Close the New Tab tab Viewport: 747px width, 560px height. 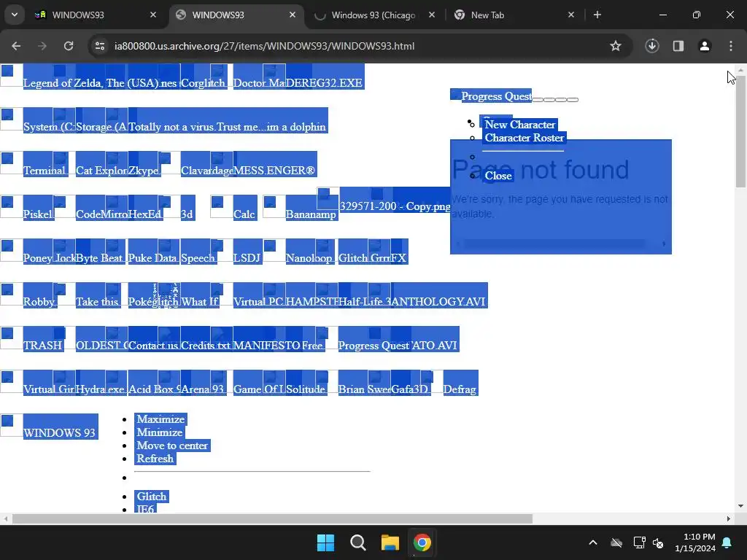(571, 15)
